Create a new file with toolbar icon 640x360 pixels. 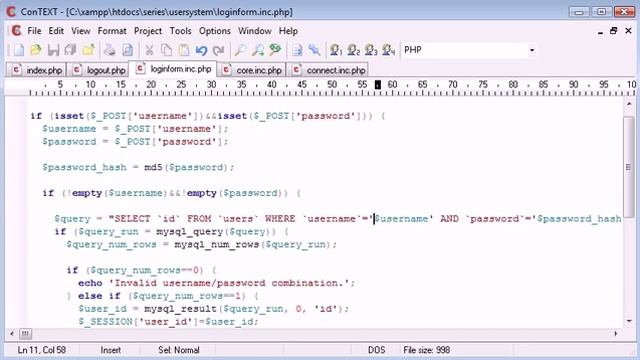coord(19,50)
